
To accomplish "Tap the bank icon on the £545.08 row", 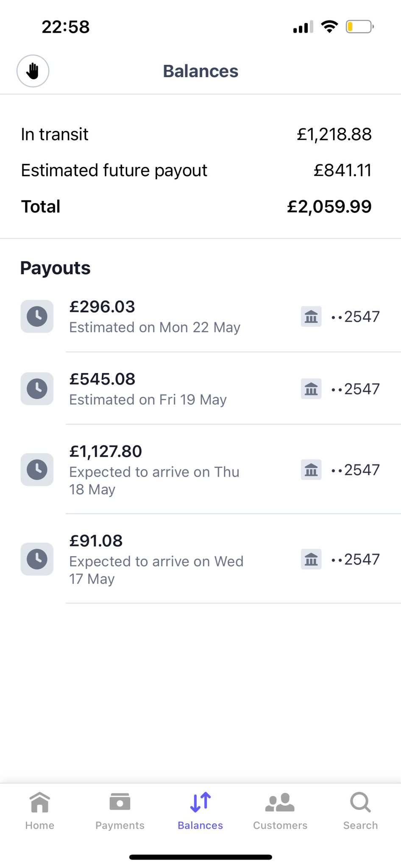I will (x=311, y=389).
